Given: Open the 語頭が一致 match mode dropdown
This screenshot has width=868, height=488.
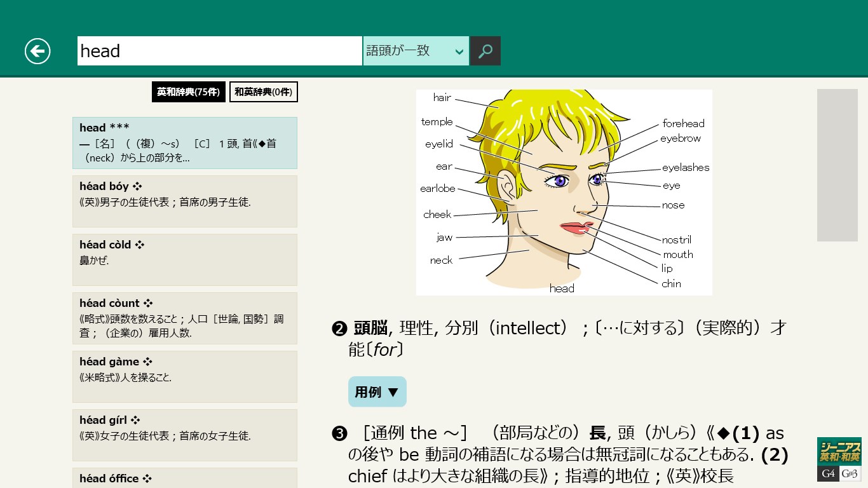Looking at the screenshot, I should [416, 51].
